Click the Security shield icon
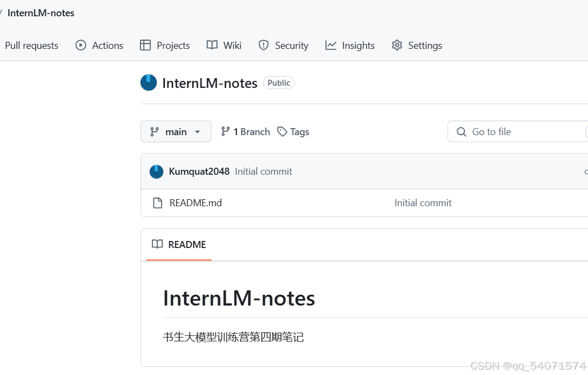The width and height of the screenshot is (588, 375). click(x=264, y=46)
